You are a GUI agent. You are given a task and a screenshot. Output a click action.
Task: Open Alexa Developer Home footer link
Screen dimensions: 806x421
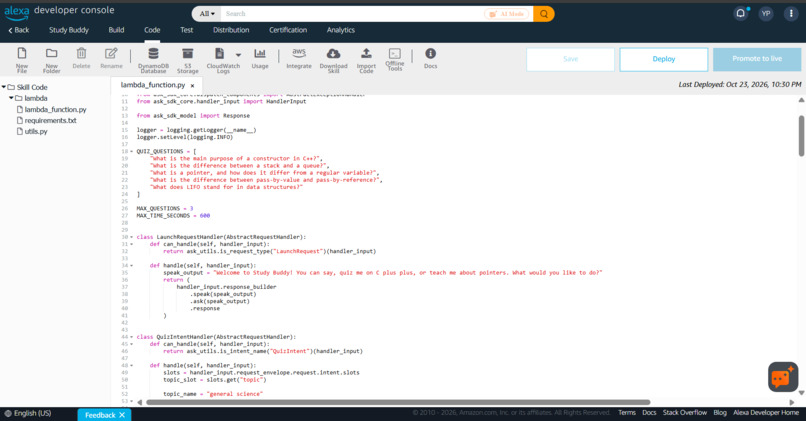click(x=766, y=413)
